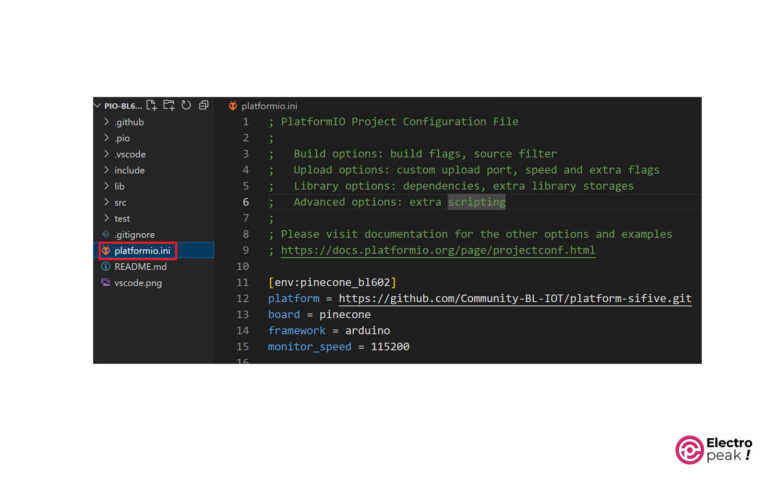Open the test folder
Image resolution: width=768 pixels, height=480 pixels.
pos(121,218)
